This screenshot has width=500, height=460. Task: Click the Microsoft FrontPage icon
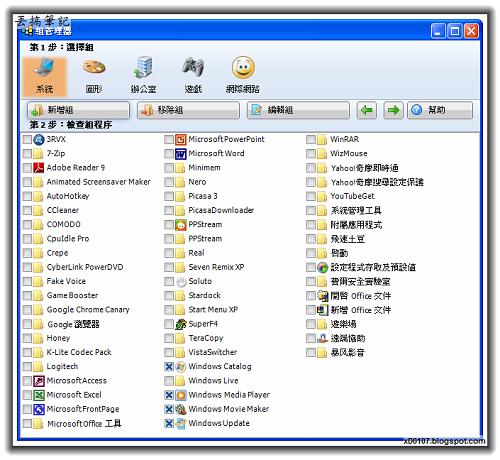click(x=39, y=409)
